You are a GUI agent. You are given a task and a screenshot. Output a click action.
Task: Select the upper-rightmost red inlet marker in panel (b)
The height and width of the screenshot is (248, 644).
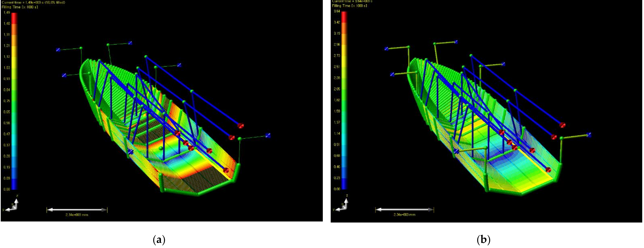click(562, 125)
